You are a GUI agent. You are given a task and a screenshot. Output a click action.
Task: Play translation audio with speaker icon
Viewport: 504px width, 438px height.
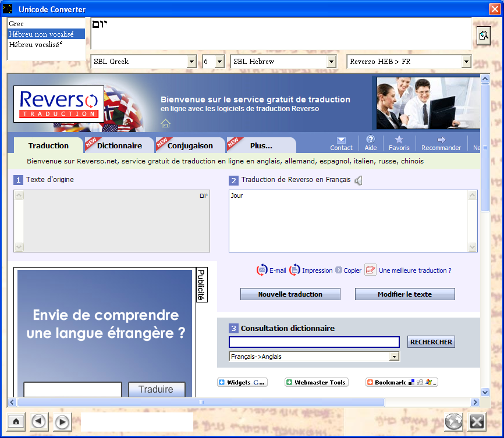pyautogui.click(x=359, y=180)
